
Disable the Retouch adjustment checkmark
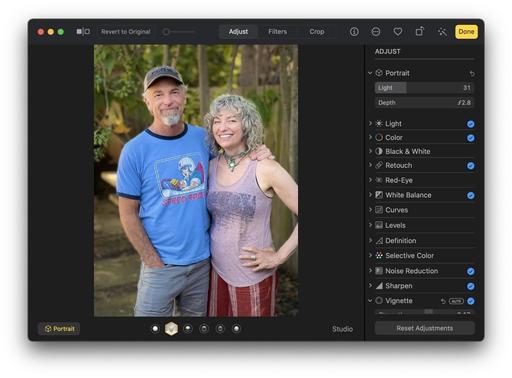(x=471, y=166)
